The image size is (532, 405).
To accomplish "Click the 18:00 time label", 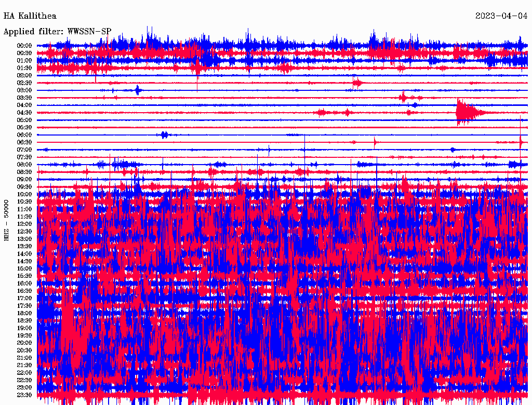I will (24, 313).
